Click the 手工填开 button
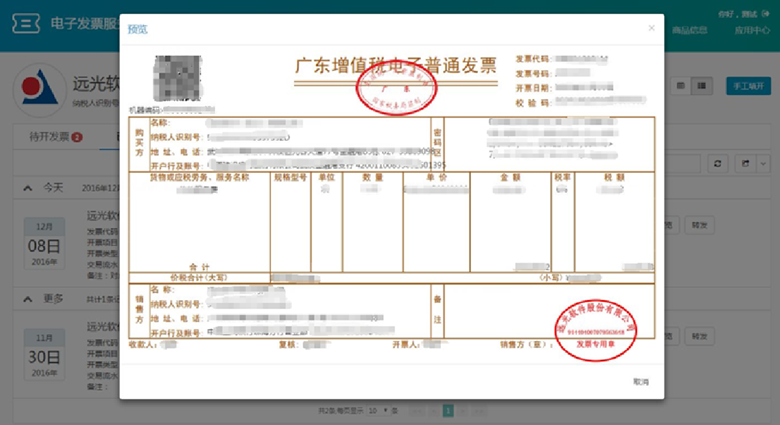780x425 pixels. 748,87
